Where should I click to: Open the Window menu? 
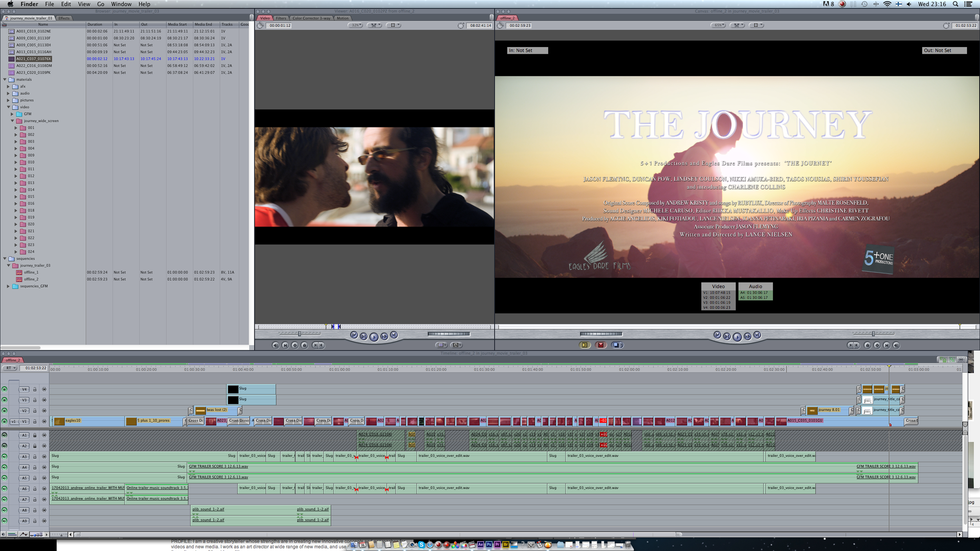click(121, 4)
